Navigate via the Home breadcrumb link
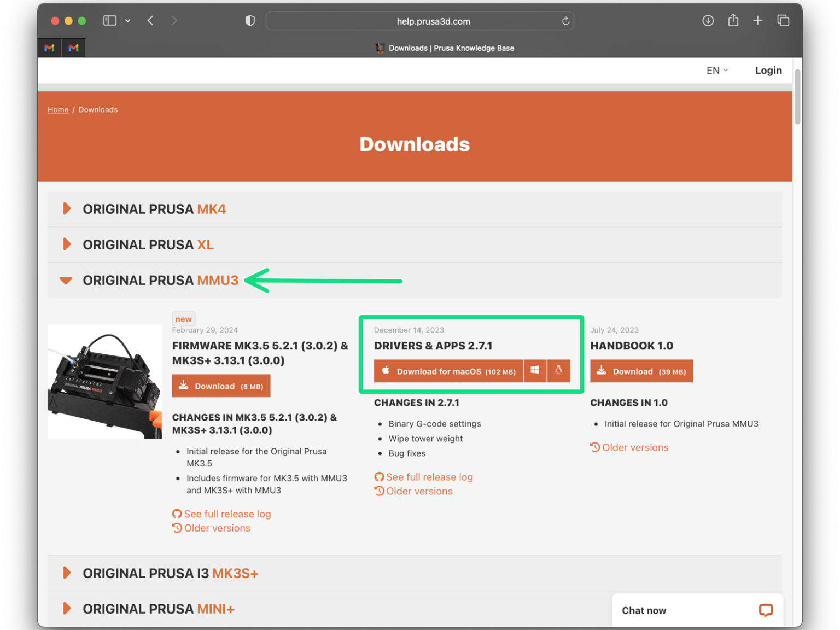This screenshot has height=630, width=840. click(x=58, y=109)
